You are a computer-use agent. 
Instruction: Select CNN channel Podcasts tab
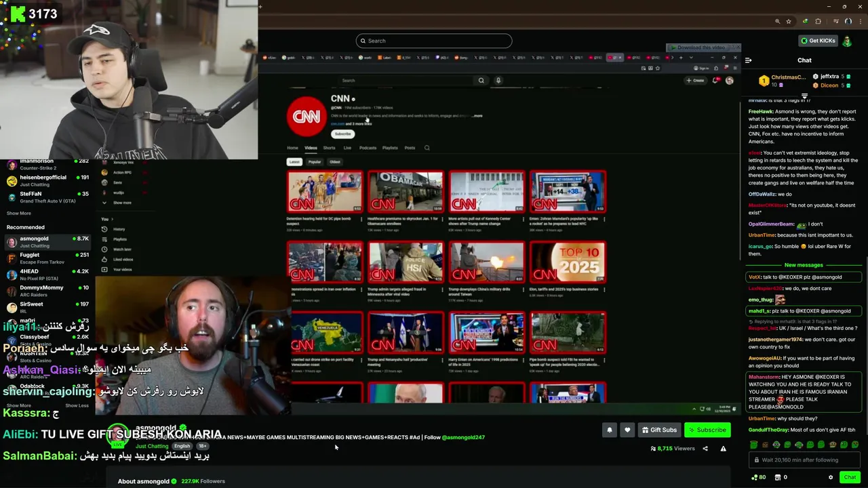click(368, 148)
